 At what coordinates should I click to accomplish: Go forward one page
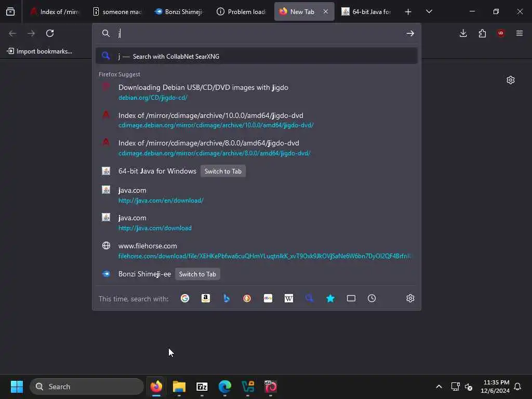tap(31, 33)
